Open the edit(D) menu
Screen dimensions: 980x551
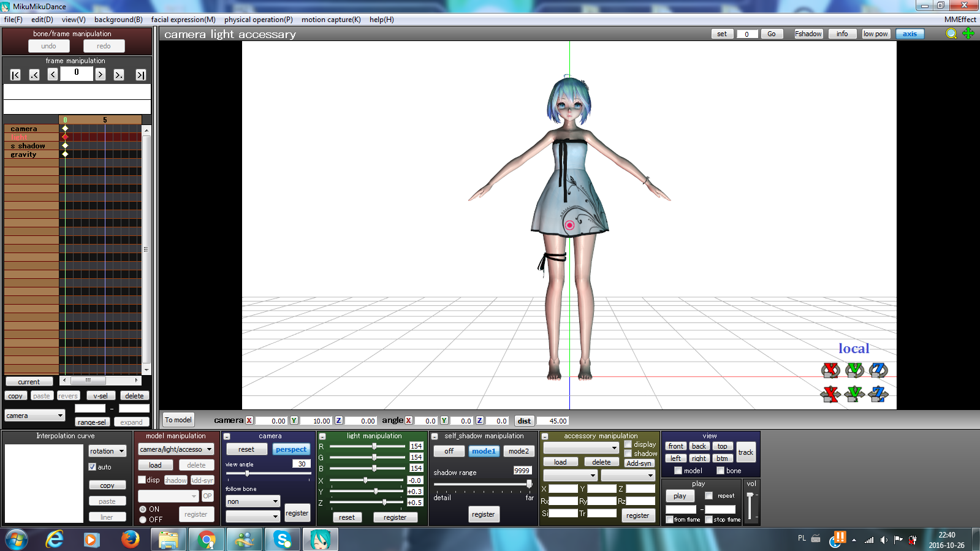pyautogui.click(x=42, y=20)
